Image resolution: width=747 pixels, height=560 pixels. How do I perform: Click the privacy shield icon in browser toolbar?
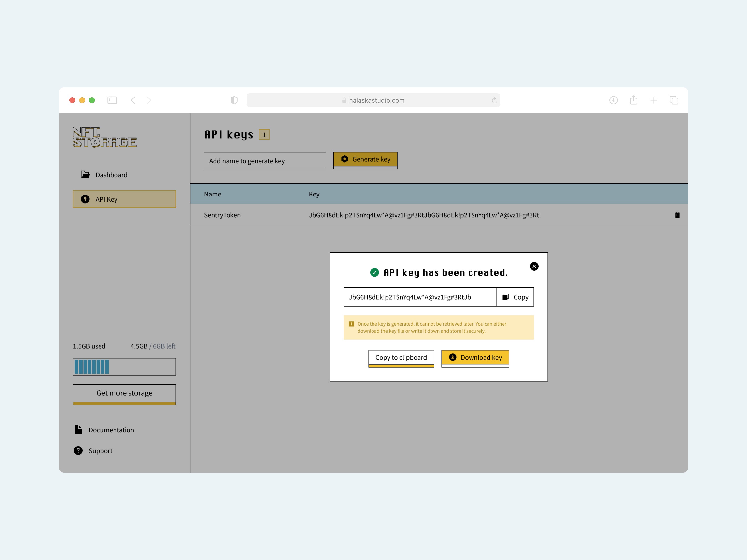(x=234, y=100)
